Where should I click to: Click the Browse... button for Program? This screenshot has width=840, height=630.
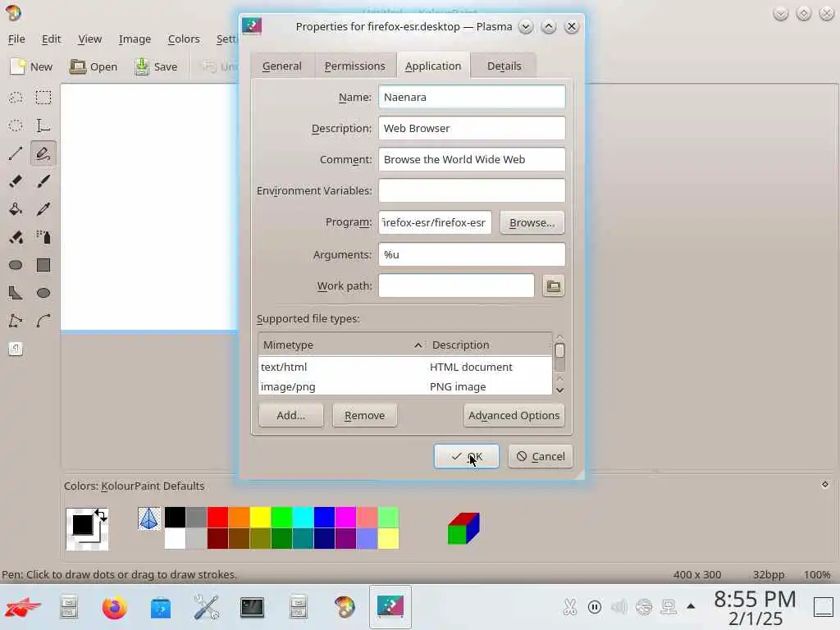click(x=532, y=222)
